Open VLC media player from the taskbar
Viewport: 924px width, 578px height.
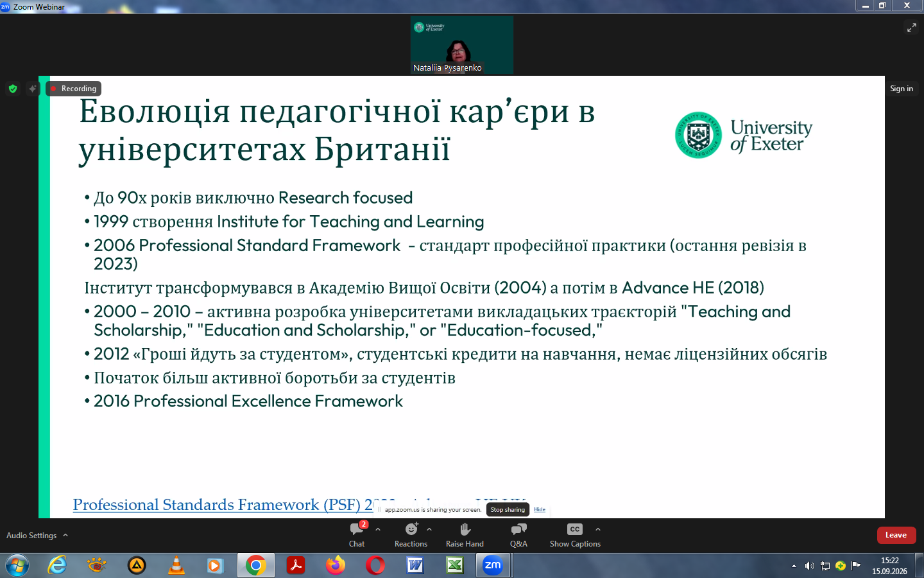coord(176,566)
